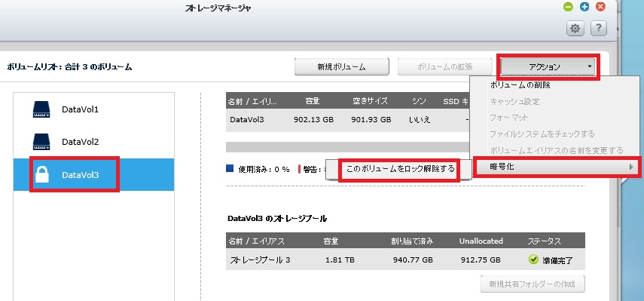Image resolution: width=644 pixels, height=301 pixels.
Task: Click the 新規ボリューム button
Action: point(342,66)
